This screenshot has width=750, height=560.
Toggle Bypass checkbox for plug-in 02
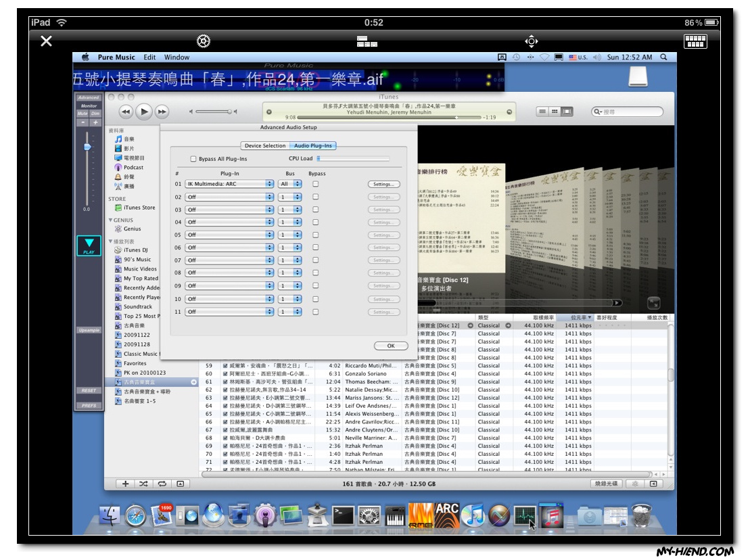[315, 197]
